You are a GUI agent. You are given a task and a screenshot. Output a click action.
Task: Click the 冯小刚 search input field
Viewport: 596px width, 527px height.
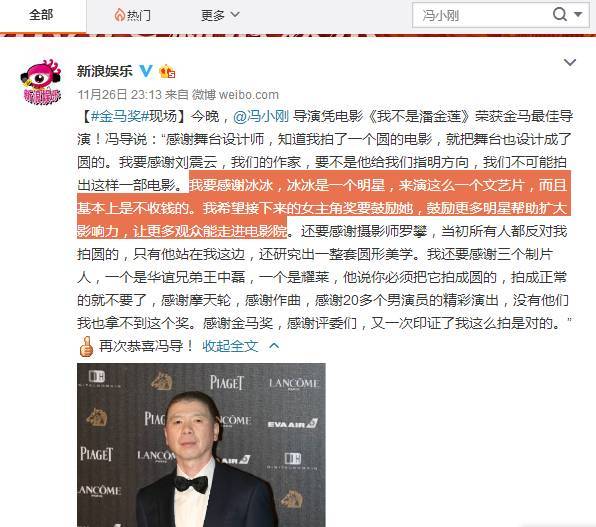[482, 15]
